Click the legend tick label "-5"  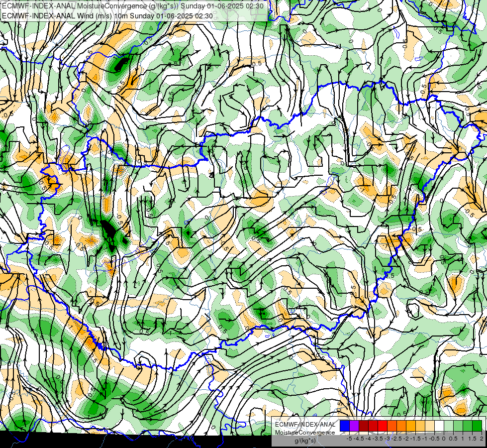coord(349,439)
